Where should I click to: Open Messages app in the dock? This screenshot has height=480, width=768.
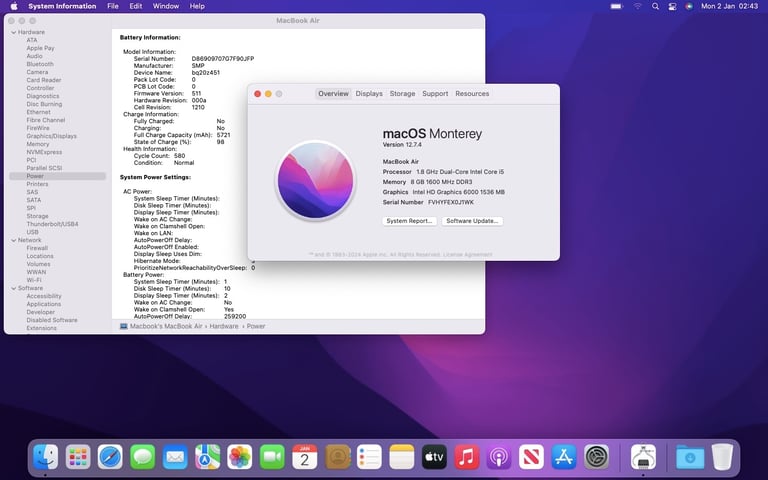click(143, 457)
